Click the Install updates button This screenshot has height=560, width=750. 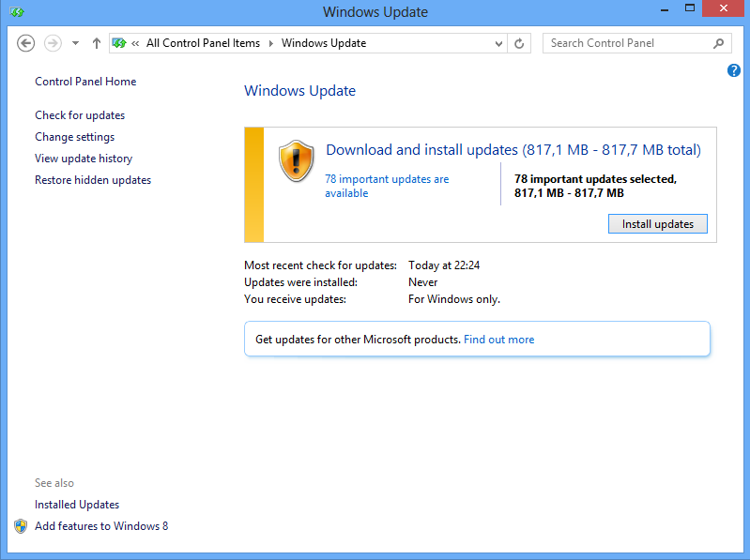657,224
